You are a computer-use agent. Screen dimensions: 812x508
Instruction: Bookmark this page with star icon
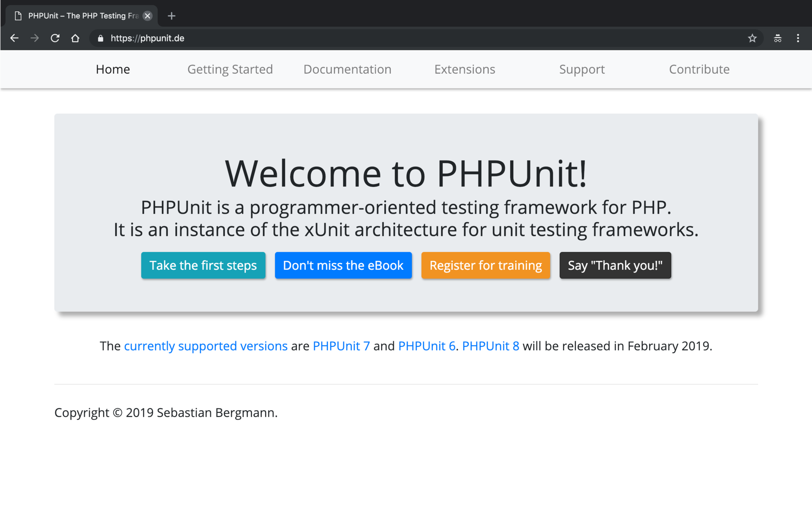point(752,38)
